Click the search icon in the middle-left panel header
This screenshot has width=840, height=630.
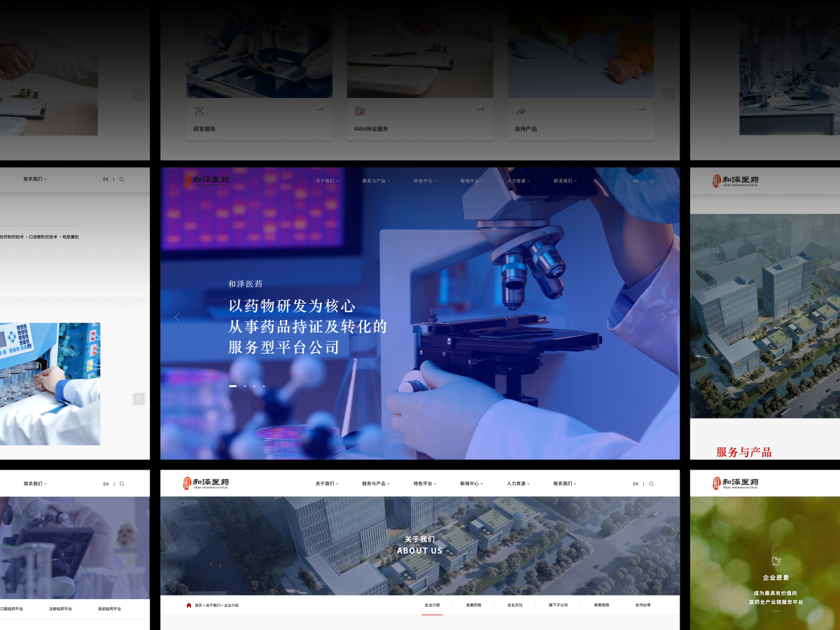pos(122,179)
